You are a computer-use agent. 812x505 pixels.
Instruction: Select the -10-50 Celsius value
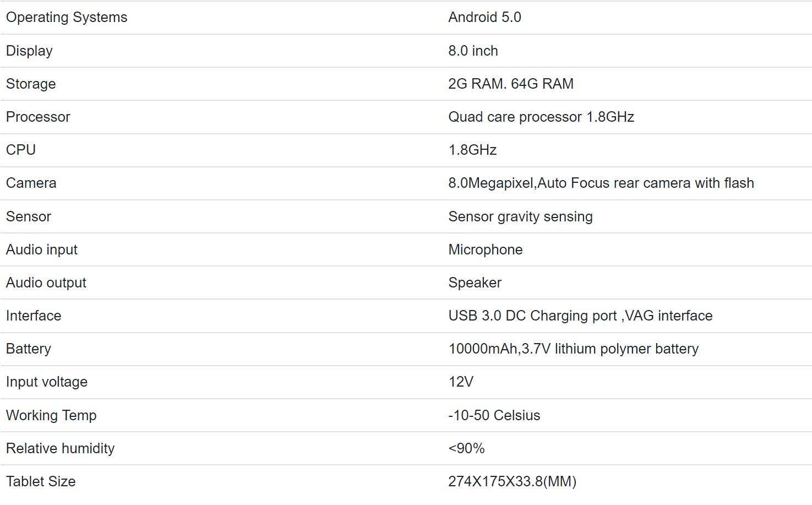(x=494, y=415)
